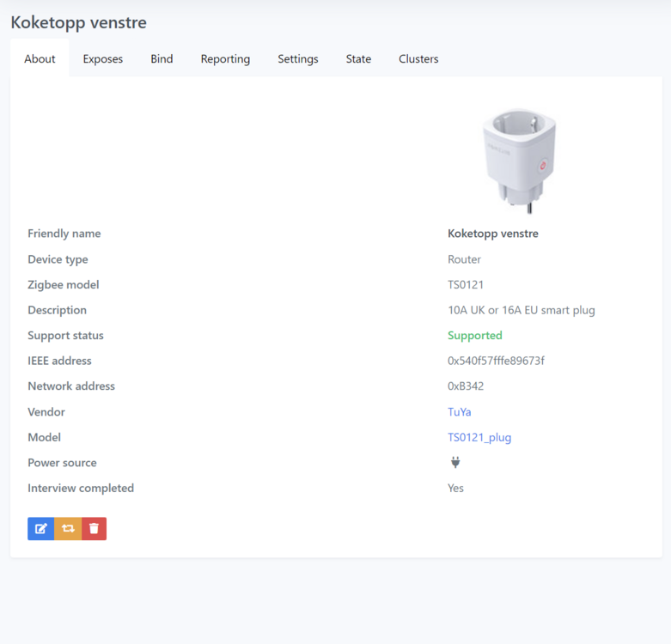The image size is (671, 644).
Task: Click the network address 0xB342
Action: (x=466, y=386)
